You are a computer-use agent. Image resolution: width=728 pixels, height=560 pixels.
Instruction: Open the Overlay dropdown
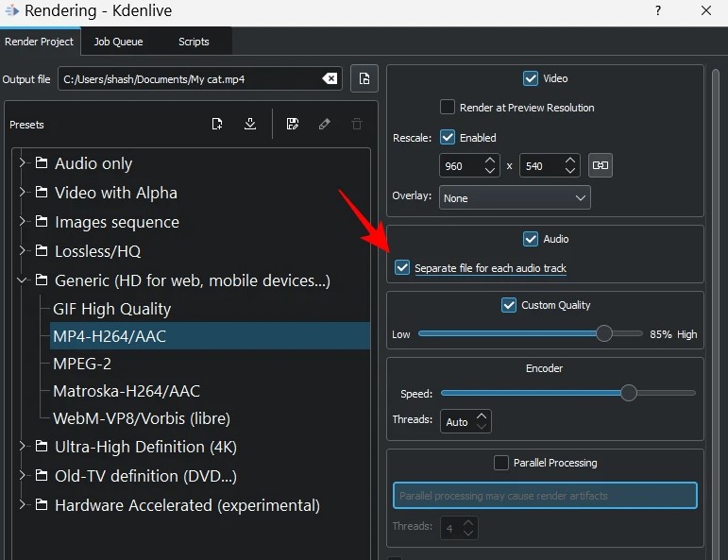(x=515, y=197)
